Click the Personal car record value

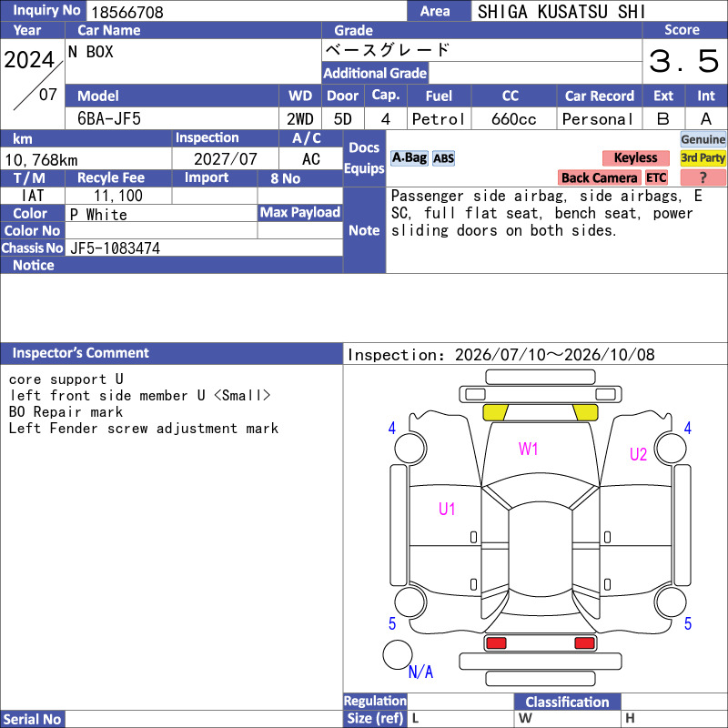(x=598, y=119)
